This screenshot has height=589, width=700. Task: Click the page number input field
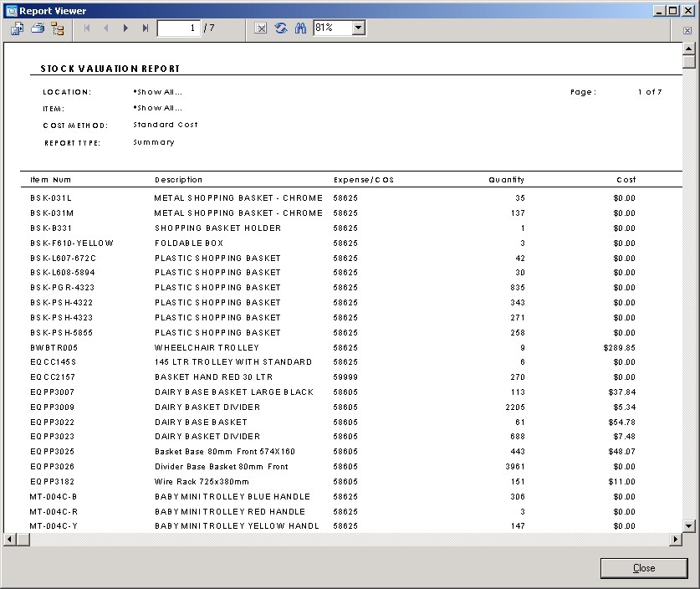coord(179,28)
